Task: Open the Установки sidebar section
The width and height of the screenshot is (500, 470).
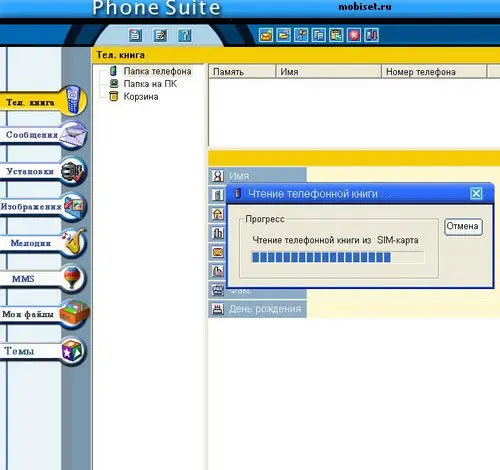Action: click(x=43, y=171)
